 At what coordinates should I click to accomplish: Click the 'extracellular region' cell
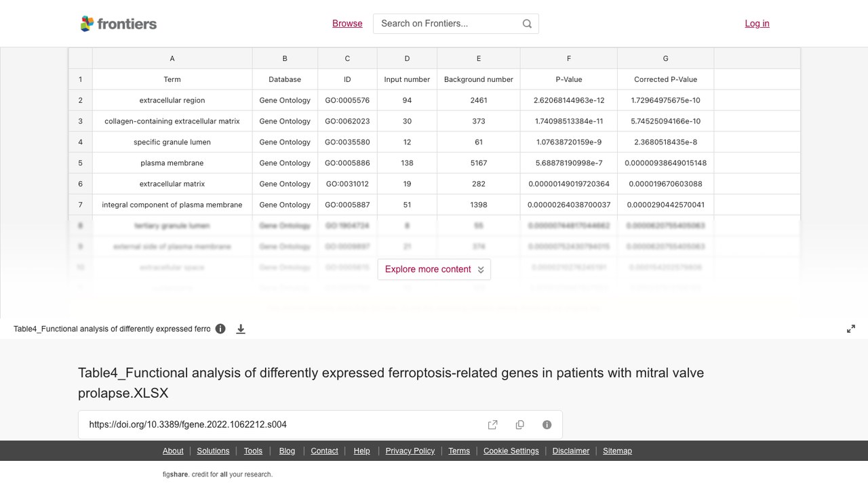click(x=172, y=100)
